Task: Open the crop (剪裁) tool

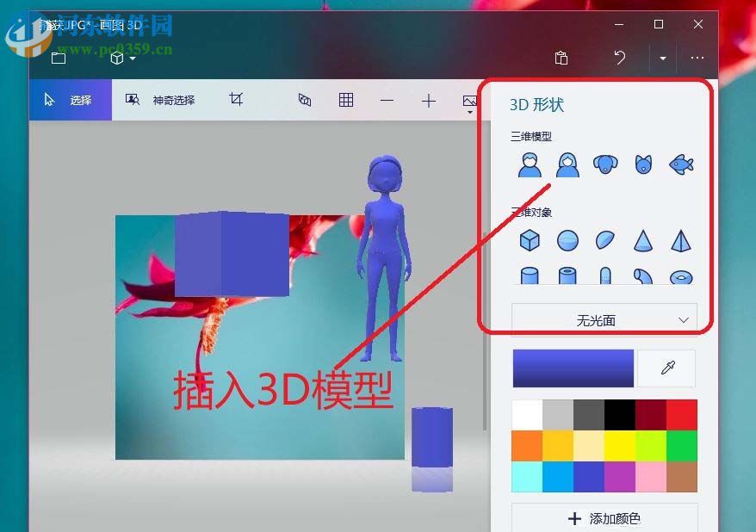Action: (236, 100)
